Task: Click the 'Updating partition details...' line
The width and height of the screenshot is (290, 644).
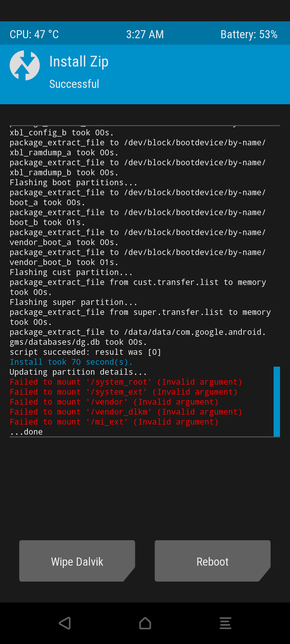Action: click(78, 372)
